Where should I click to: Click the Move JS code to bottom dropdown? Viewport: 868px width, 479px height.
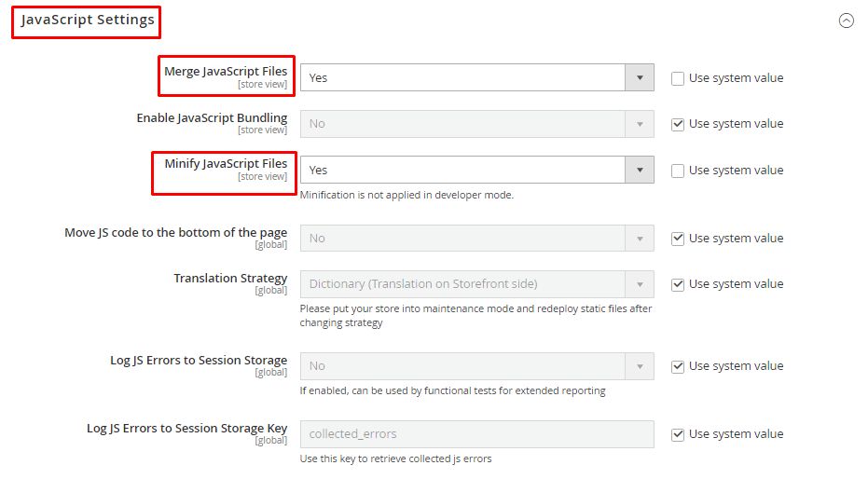point(476,239)
